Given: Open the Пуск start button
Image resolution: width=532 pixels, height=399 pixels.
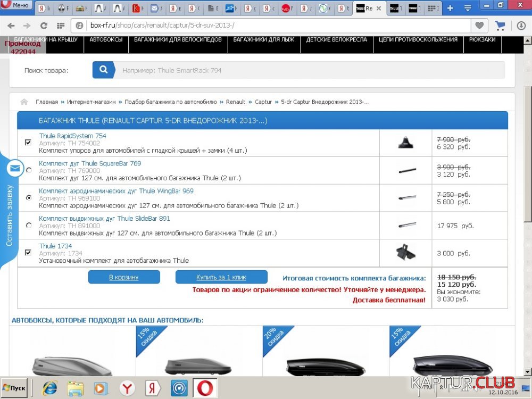Looking at the screenshot, I should click(14, 388).
